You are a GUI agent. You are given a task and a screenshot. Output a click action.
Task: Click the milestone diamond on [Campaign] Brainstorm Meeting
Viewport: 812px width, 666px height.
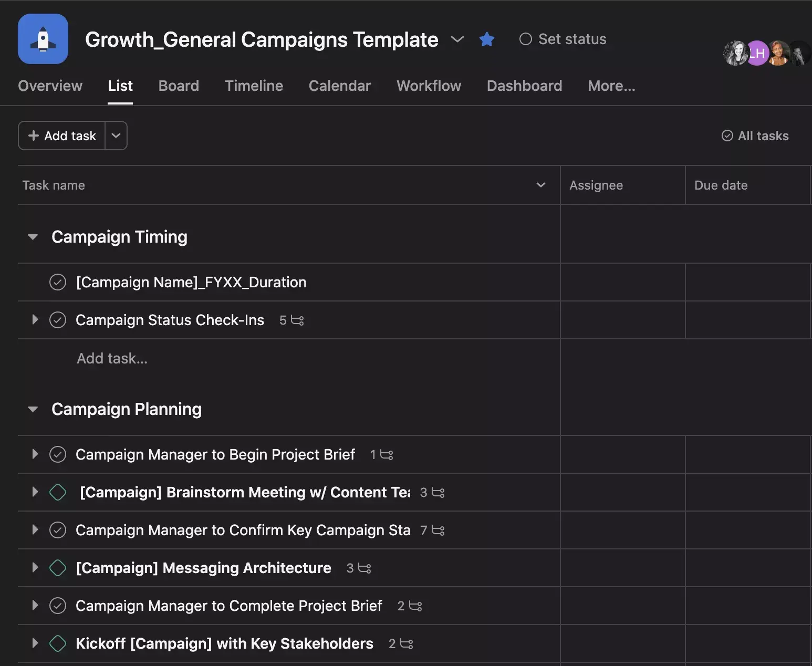58,492
